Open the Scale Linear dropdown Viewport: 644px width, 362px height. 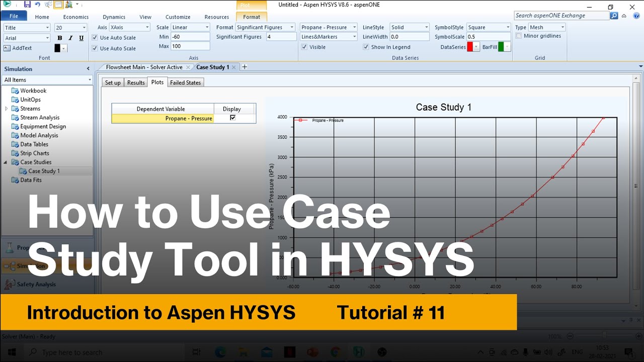pos(207,28)
